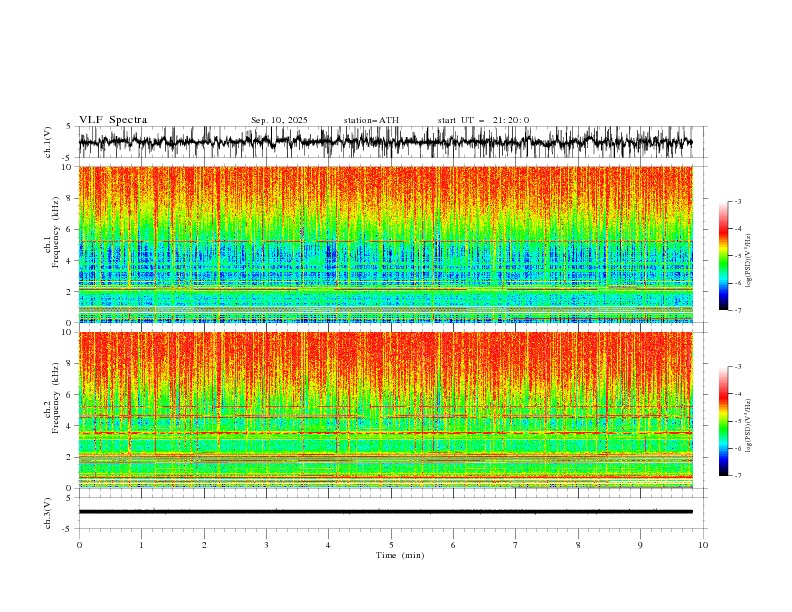Click the 'station=ATH' label
The width and height of the screenshot is (792, 612).
371,120
